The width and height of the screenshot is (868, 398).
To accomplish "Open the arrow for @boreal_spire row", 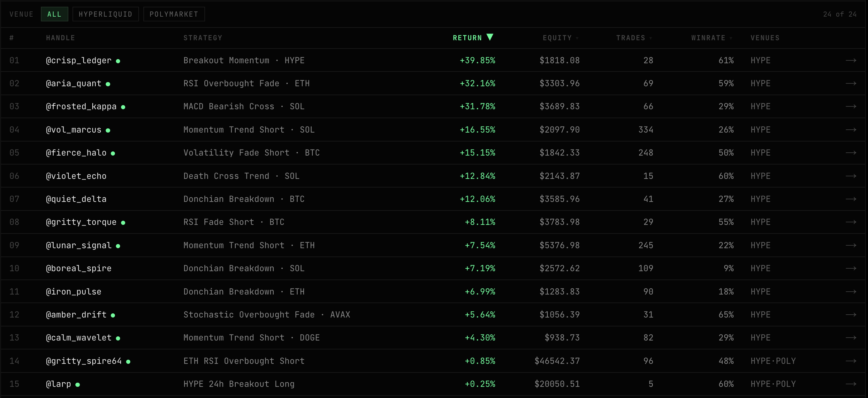I will [851, 268].
